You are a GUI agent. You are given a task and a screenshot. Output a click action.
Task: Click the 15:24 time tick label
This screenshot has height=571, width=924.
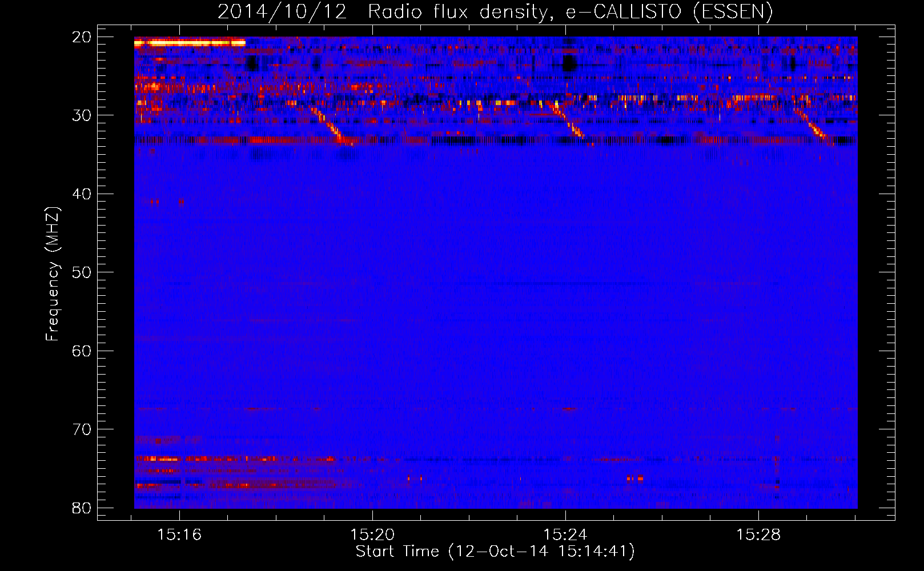point(565,535)
